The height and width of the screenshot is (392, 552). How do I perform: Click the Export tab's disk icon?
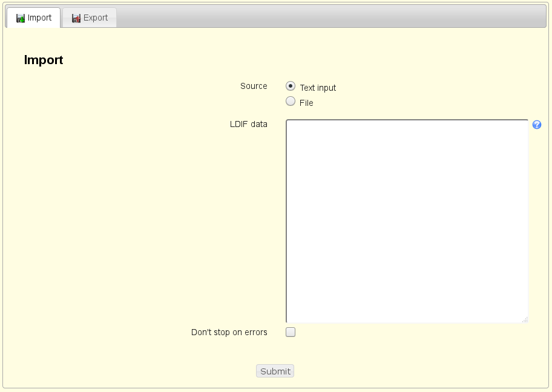pyautogui.click(x=76, y=18)
